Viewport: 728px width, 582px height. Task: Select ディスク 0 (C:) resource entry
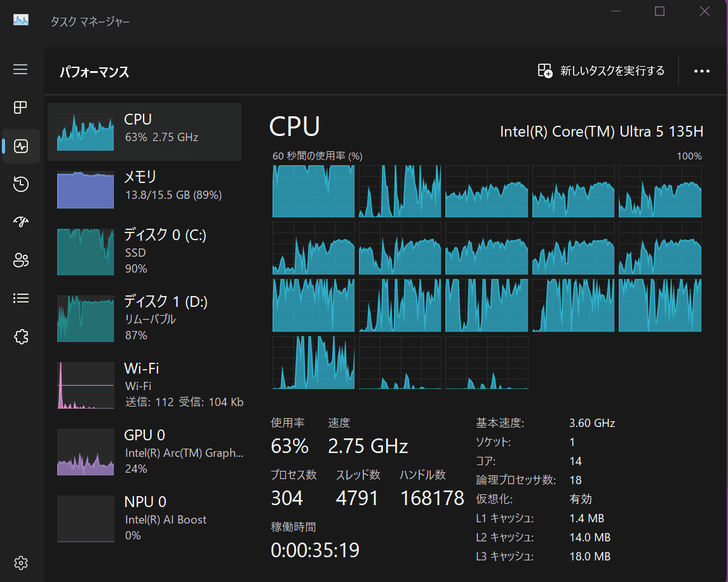144,251
